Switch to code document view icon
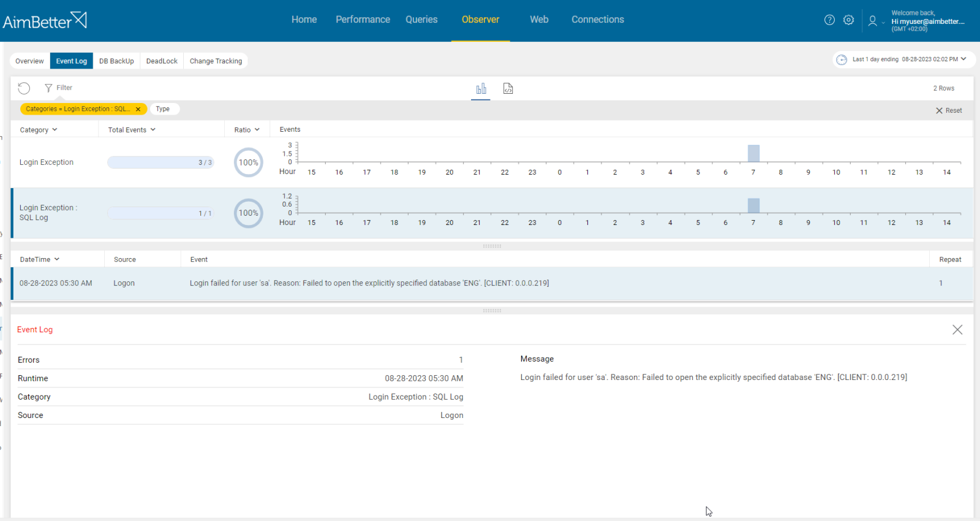Image resolution: width=980 pixels, height=521 pixels. coord(508,89)
